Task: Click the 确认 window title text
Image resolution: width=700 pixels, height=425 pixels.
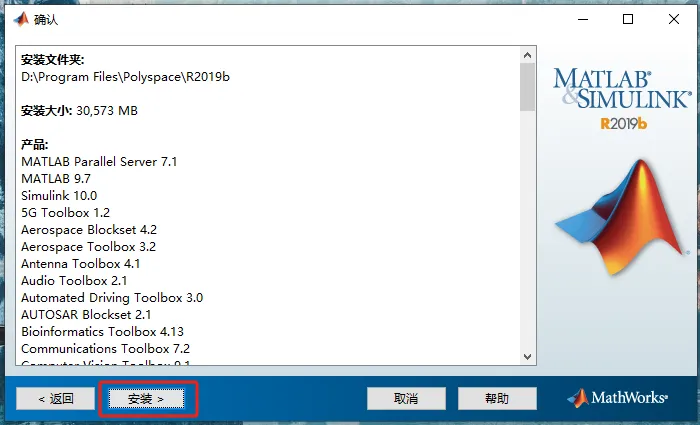Action: [x=46, y=20]
